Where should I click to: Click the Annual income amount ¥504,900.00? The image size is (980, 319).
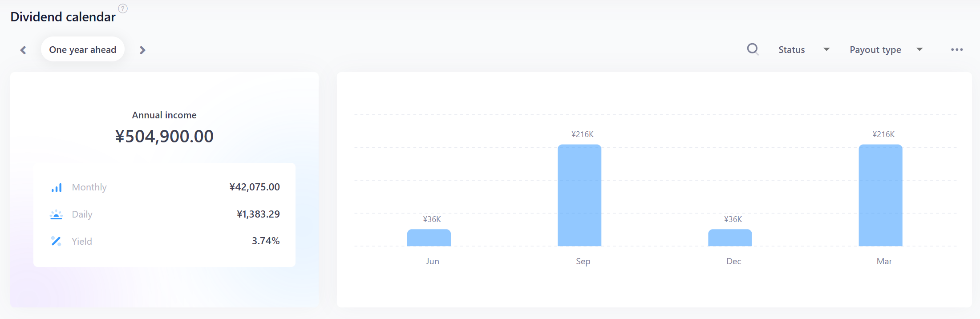tap(164, 136)
